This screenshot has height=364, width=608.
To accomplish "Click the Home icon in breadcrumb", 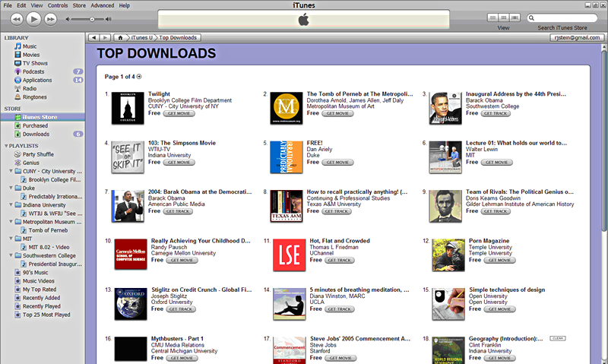I will point(120,37).
